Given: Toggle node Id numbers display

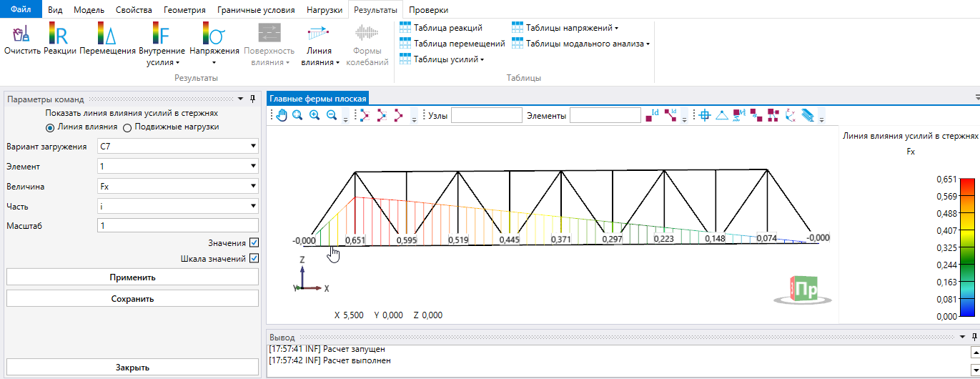Looking at the screenshot, I should click(x=653, y=115).
